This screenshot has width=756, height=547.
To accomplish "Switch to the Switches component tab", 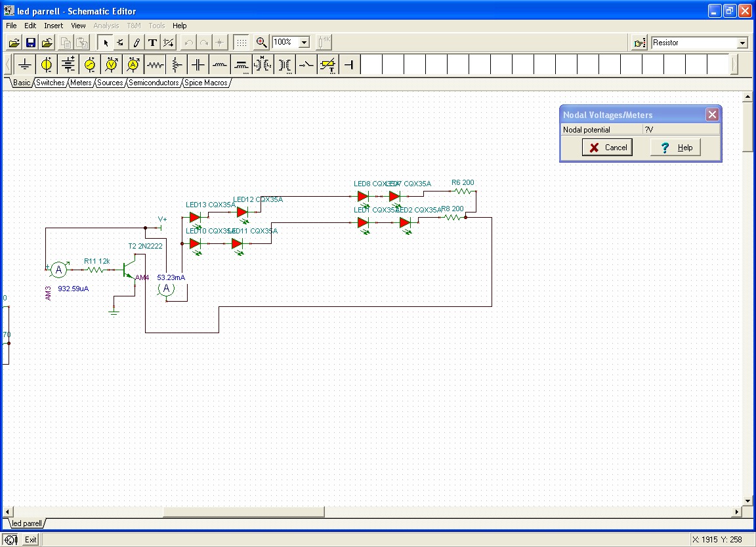I will click(x=50, y=83).
